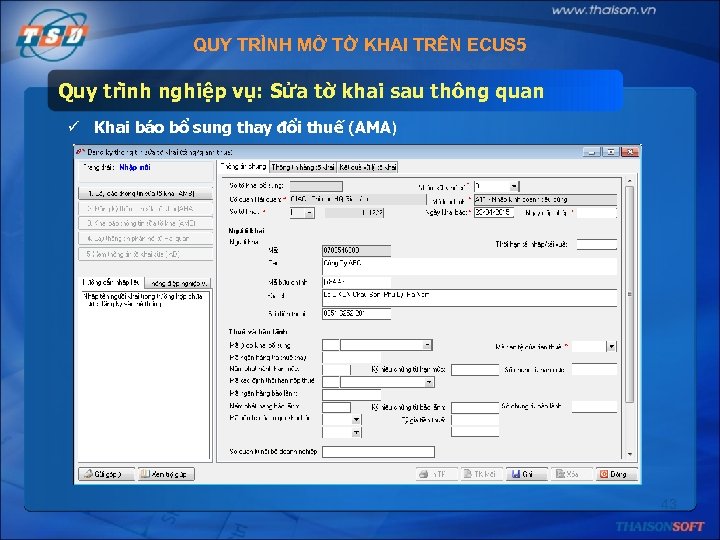Open the Mã xác định thời hạn nộp thuế dropdown
Viewport: 720px width, 540px height.
tap(429, 382)
